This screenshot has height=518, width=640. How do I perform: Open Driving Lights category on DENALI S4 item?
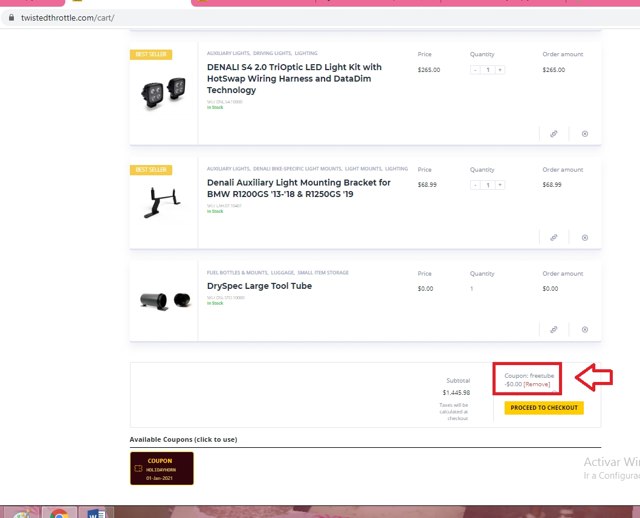coord(272,53)
